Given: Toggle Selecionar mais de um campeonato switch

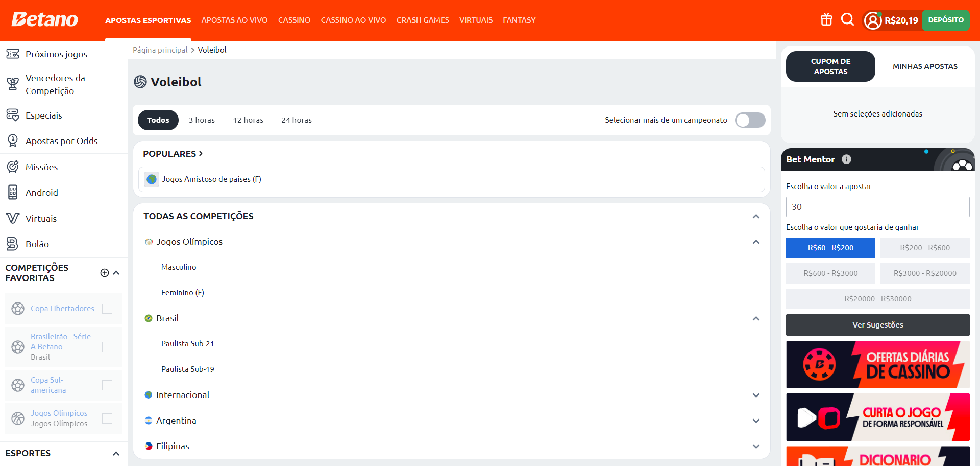Looking at the screenshot, I should click(750, 120).
